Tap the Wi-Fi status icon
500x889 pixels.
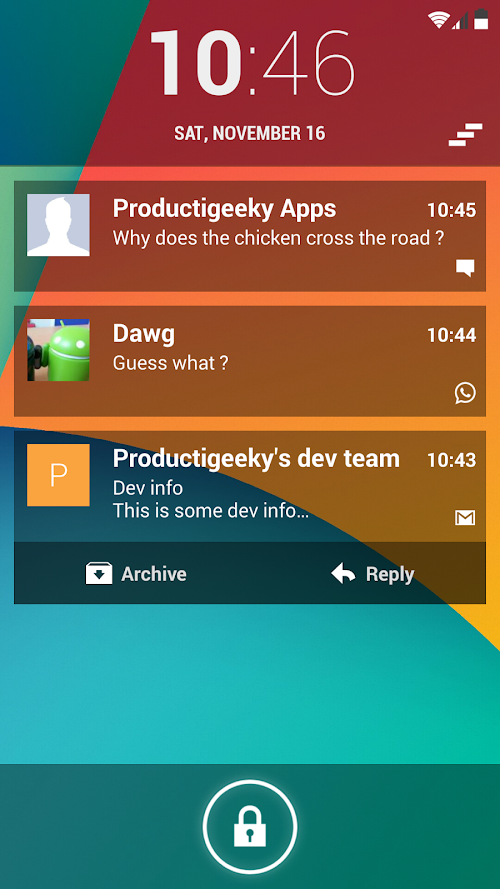439,20
